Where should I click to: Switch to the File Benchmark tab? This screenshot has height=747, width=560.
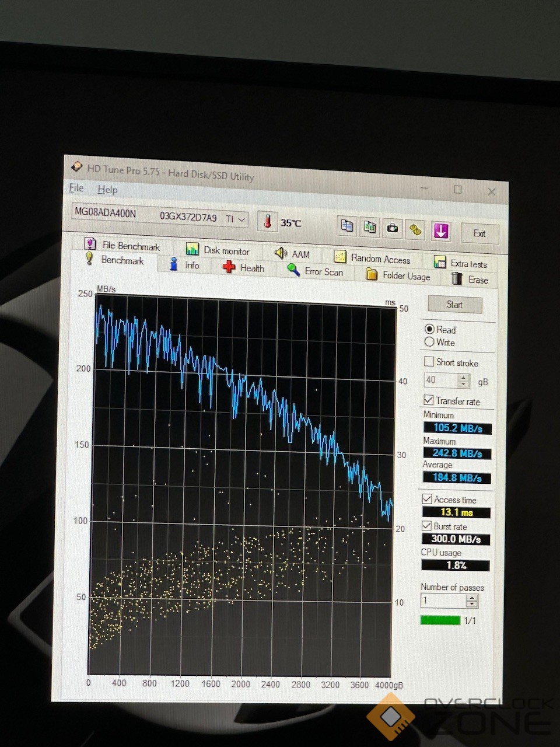click(131, 246)
